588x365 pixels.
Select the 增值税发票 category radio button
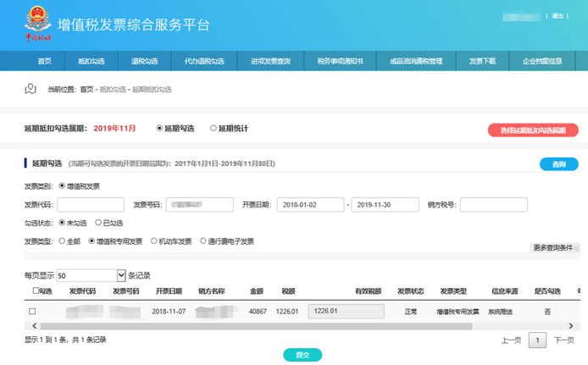click(62, 185)
